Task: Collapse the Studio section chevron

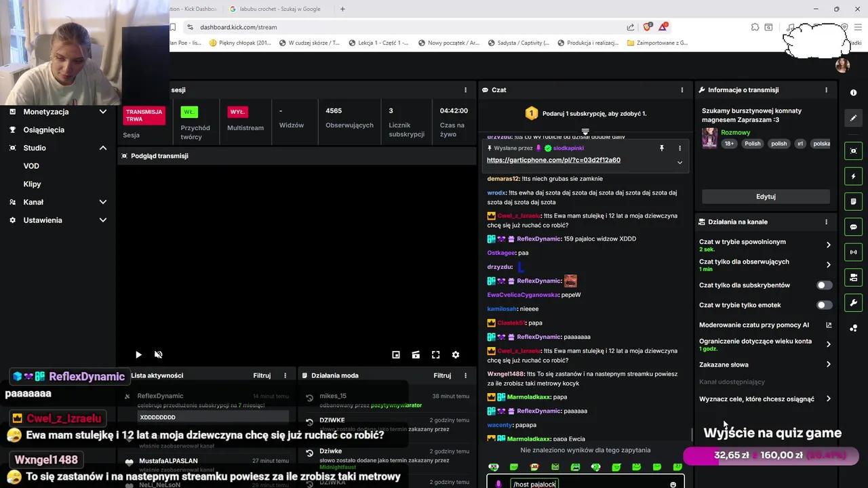Action: pos(103,148)
